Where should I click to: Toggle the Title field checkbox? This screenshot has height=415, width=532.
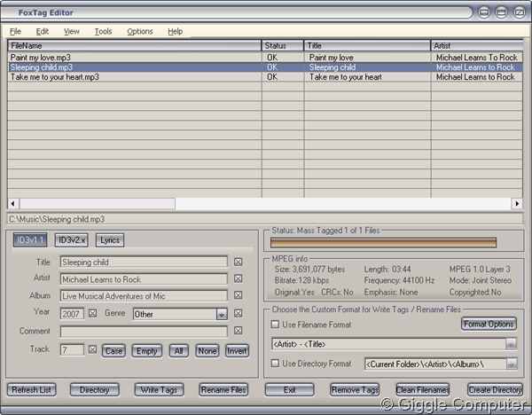pyautogui.click(x=239, y=262)
